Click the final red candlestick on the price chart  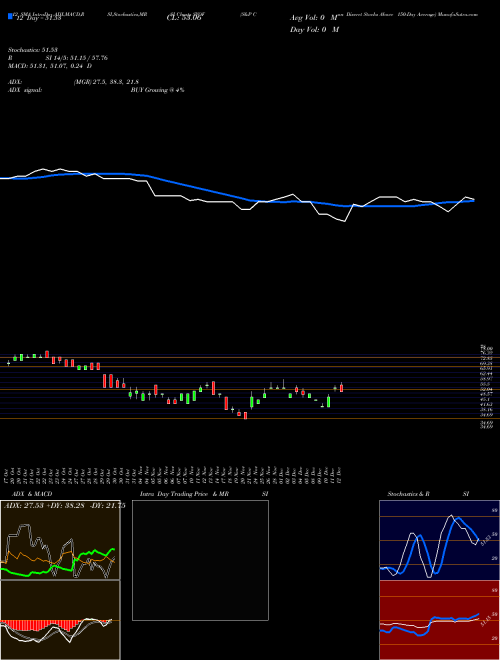tap(341, 387)
